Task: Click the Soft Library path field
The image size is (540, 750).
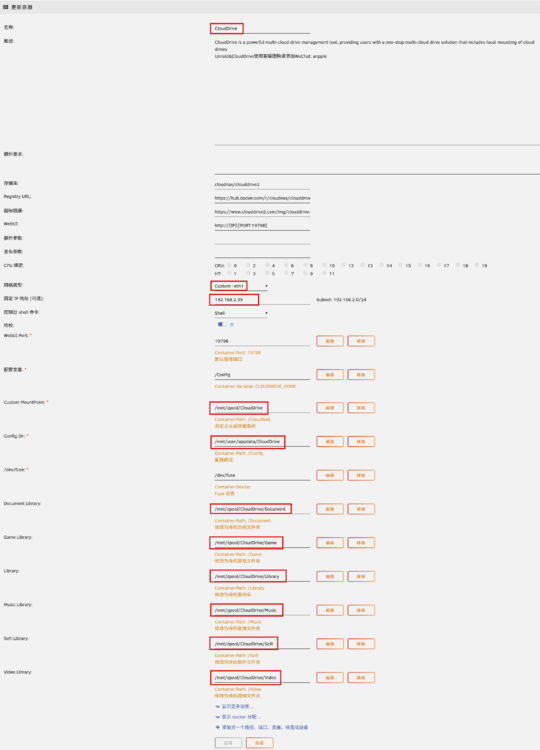Action: point(262,644)
